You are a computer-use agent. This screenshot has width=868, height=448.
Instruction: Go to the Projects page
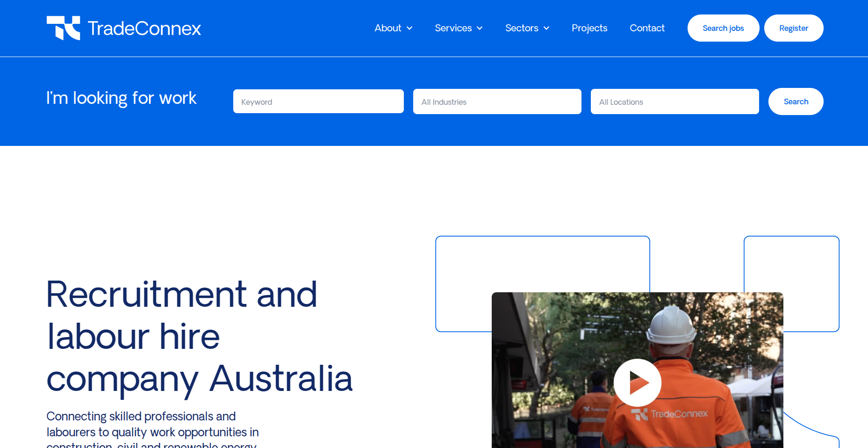pyautogui.click(x=589, y=28)
